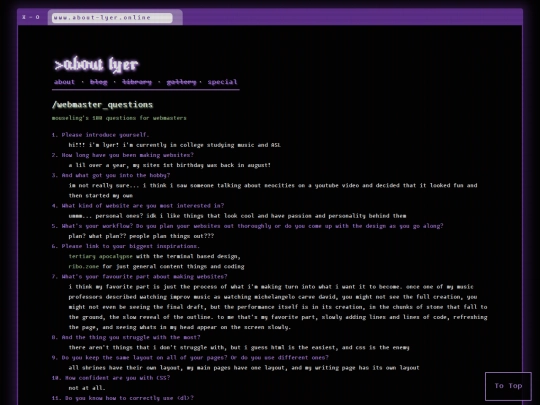Open the struck-through library link

[137, 82]
